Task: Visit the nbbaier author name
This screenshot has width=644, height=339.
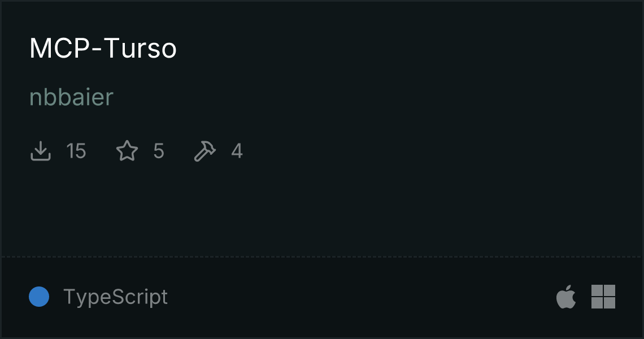Action: [72, 97]
